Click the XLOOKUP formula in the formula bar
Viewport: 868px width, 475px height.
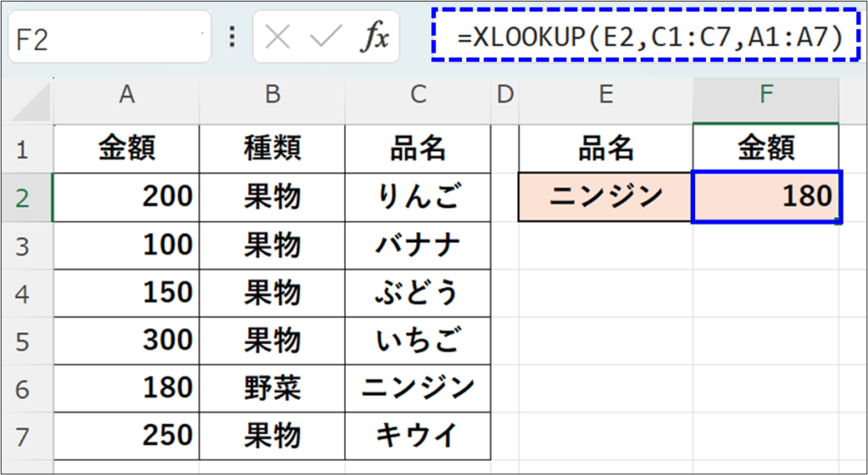(x=648, y=36)
